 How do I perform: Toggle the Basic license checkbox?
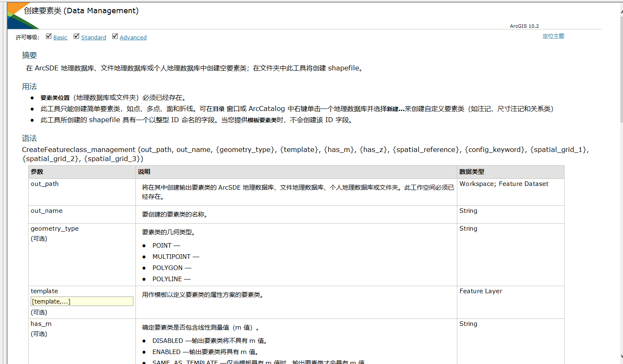point(49,36)
